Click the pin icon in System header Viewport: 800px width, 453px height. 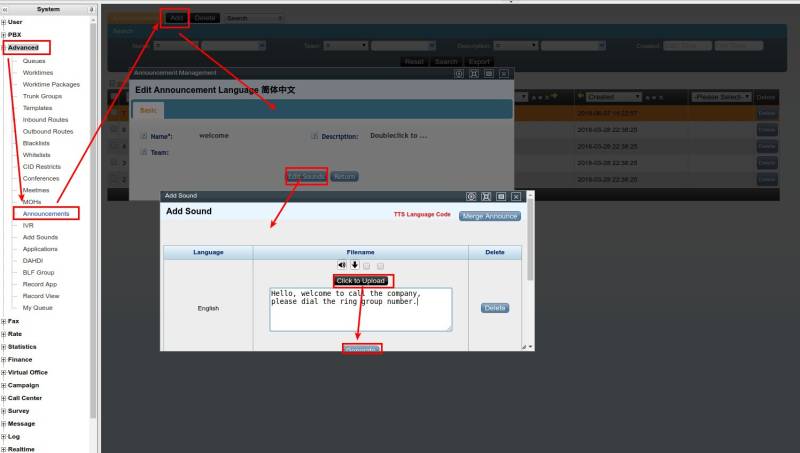[92, 8]
